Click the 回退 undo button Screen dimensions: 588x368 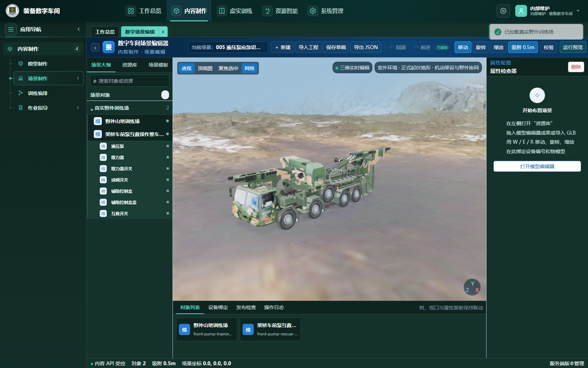coord(398,47)
